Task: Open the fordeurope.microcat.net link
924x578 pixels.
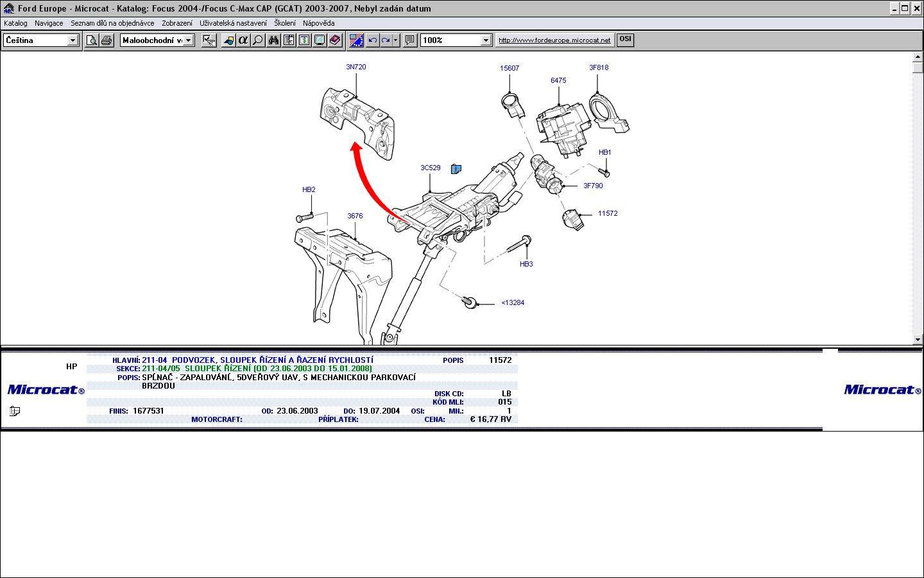Action: click(x=554, y=40)
